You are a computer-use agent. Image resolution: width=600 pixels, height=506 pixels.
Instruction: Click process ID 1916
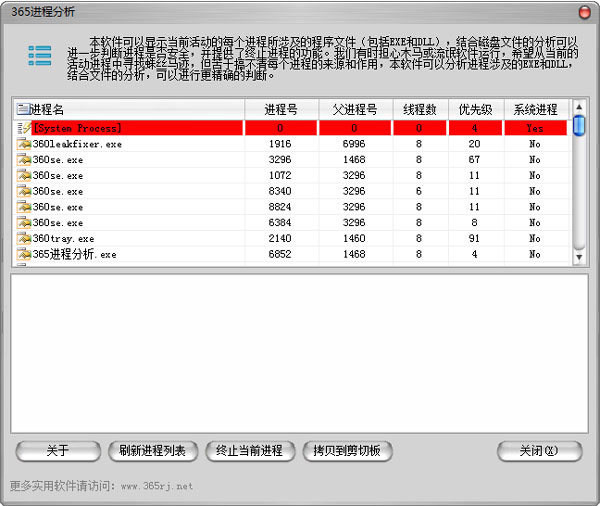click(x=280, y=144)
